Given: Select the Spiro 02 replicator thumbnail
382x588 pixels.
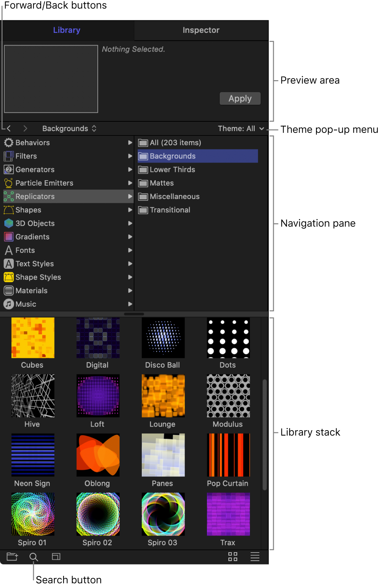Looking at the screenshot, I should [x=98, y=514].
